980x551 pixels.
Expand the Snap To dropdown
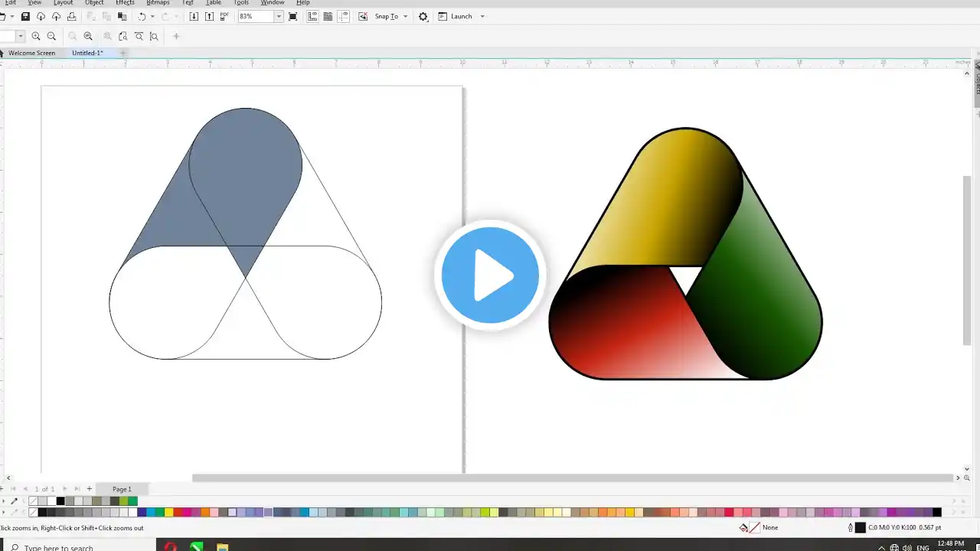(x=405, y=16)
